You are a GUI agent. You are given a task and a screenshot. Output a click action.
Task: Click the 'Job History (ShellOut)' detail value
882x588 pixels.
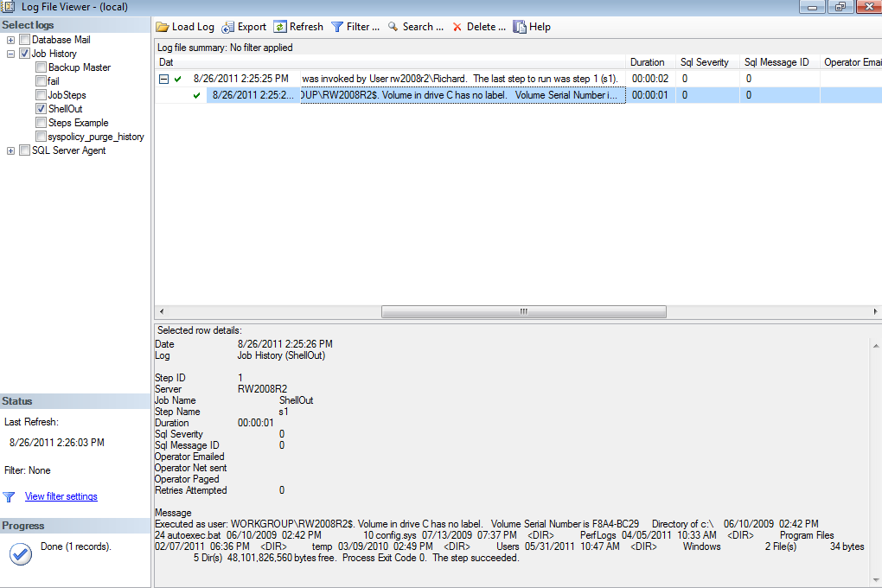281,355
